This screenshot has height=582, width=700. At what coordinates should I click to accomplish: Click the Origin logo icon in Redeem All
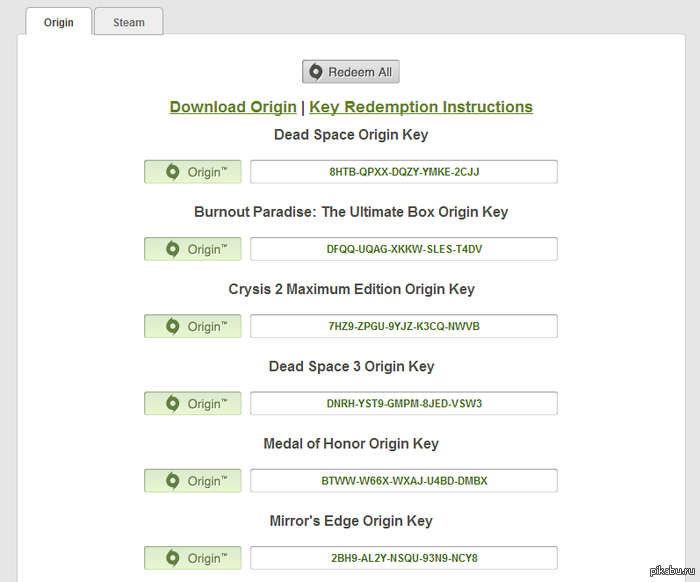pos(316,72)
